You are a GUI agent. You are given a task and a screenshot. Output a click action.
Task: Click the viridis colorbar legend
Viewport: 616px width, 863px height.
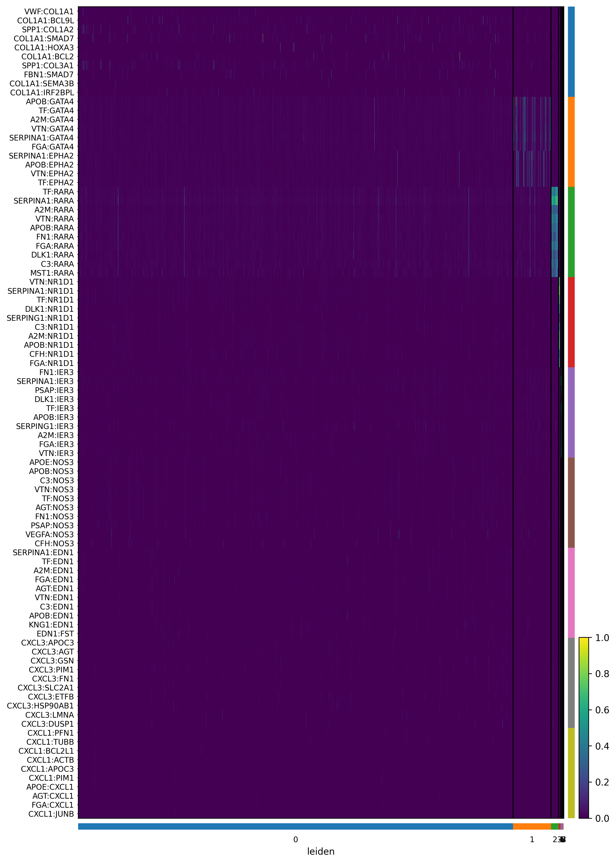584,728
